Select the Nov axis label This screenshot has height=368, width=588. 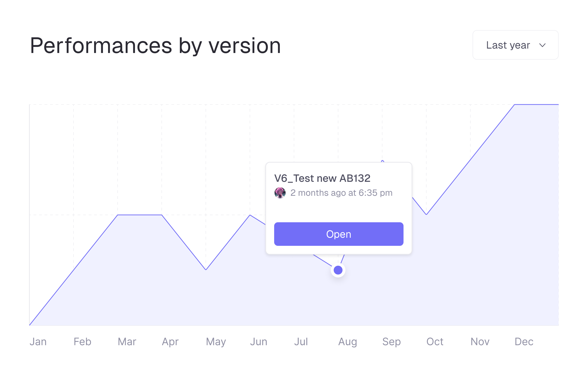(480, 342)
